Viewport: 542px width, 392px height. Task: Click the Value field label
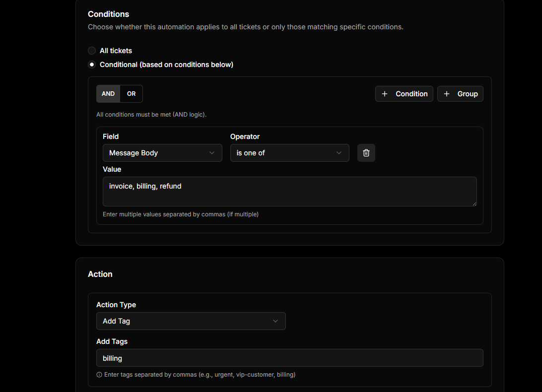pyautogui.click(x=112, y=169)
